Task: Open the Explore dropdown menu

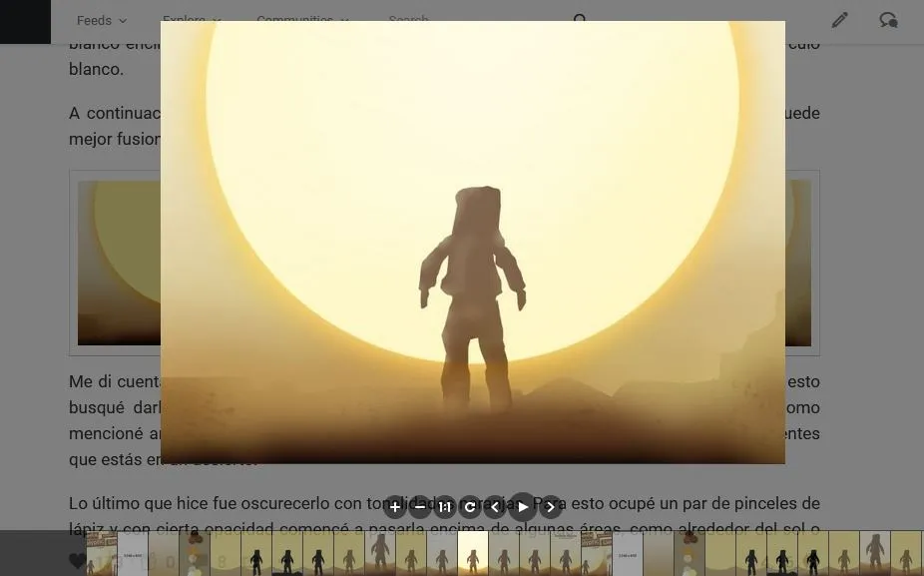Action: [192, 20]
